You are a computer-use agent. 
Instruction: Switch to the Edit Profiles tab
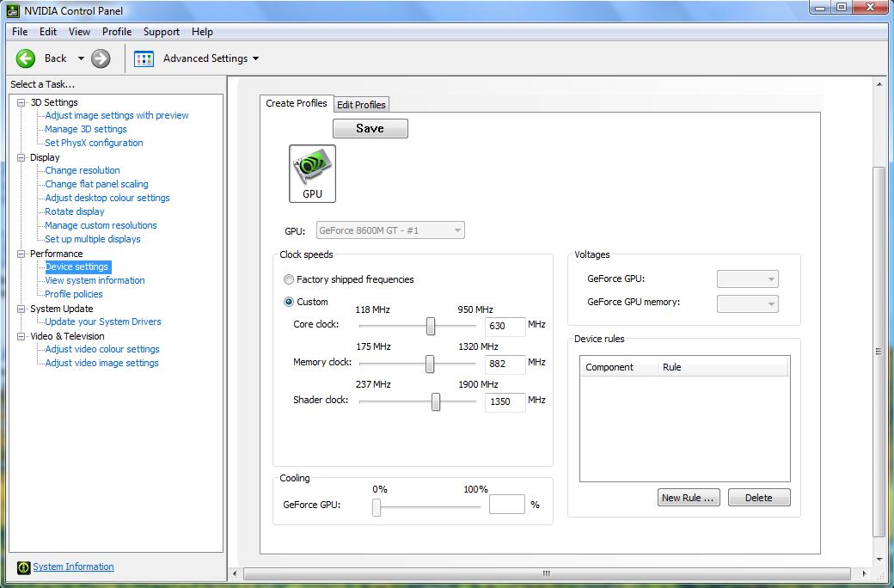362,104
